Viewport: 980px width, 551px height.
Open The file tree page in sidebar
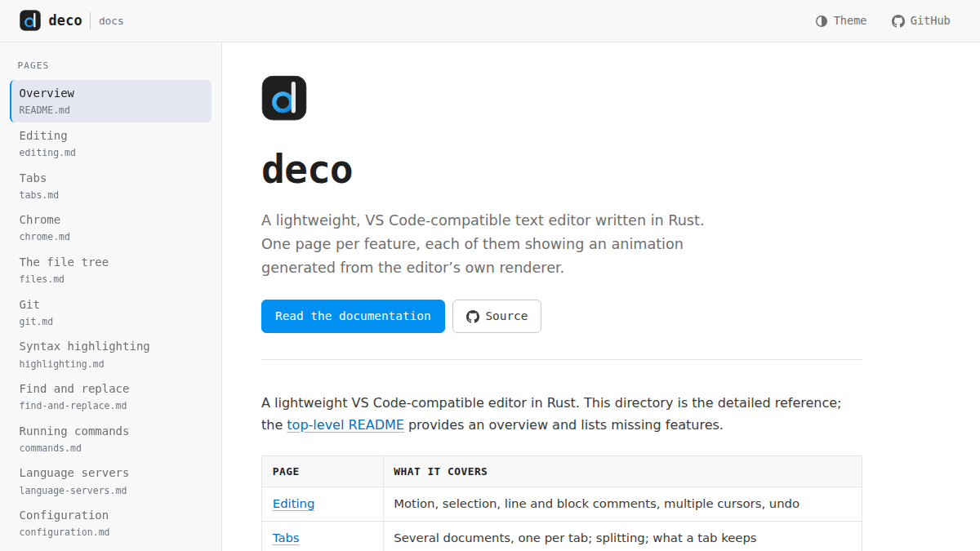(x=111, y=270)
